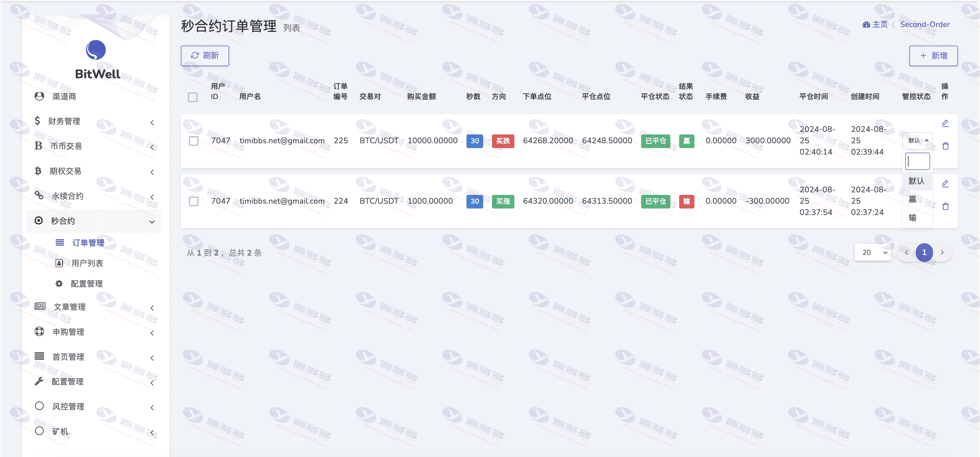
Task: Select 输 option in control dropdown
Action: pos(917,217)
